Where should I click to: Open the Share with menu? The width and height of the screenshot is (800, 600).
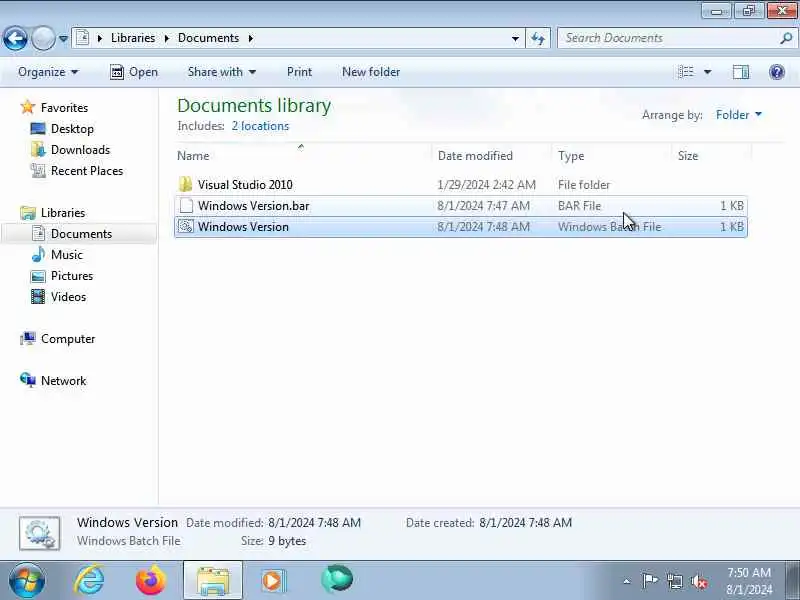pos(221,72)
